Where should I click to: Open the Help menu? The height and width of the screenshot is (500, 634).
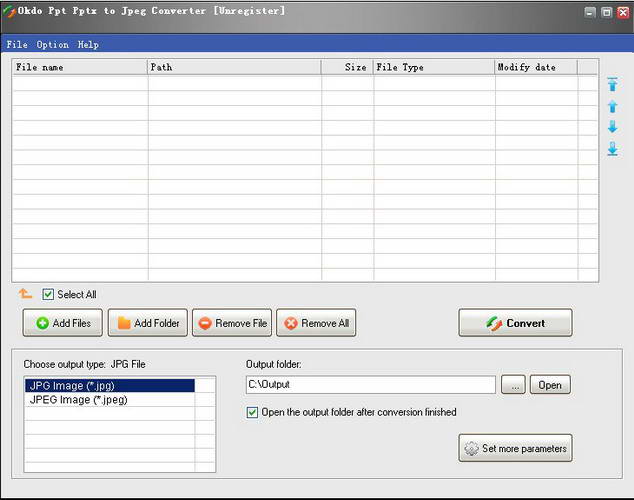(88, 44)
